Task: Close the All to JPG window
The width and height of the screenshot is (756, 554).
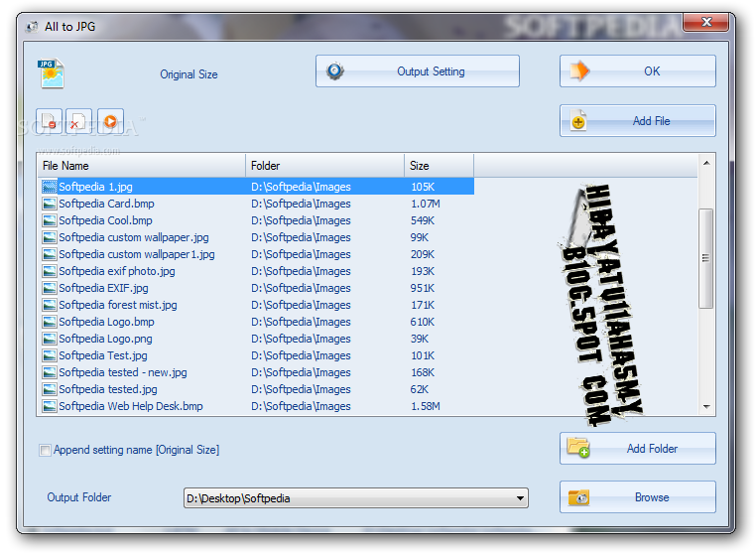Action: click(x=705, y=22)
